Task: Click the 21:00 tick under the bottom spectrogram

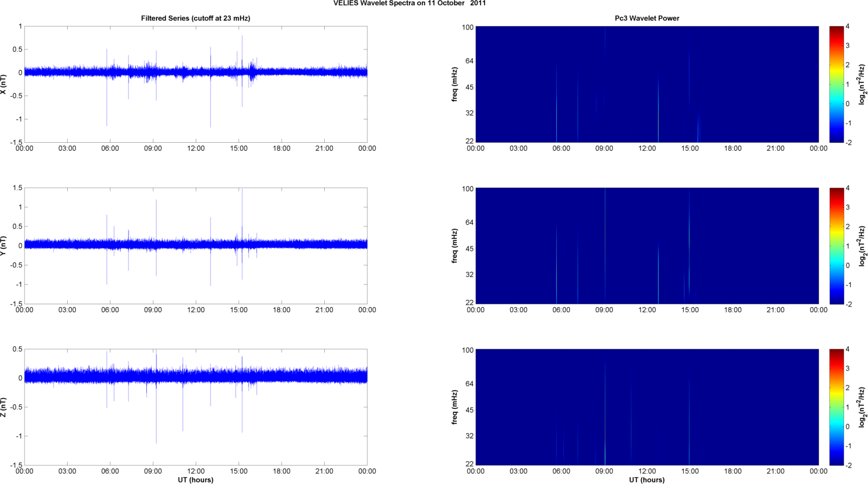Action: [x=776, y=471]
